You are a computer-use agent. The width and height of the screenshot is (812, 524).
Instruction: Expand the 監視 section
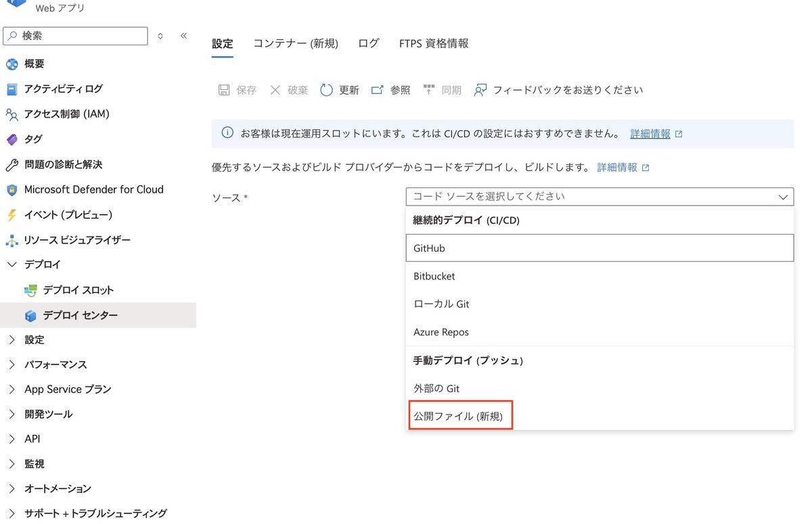coord(12,464)
